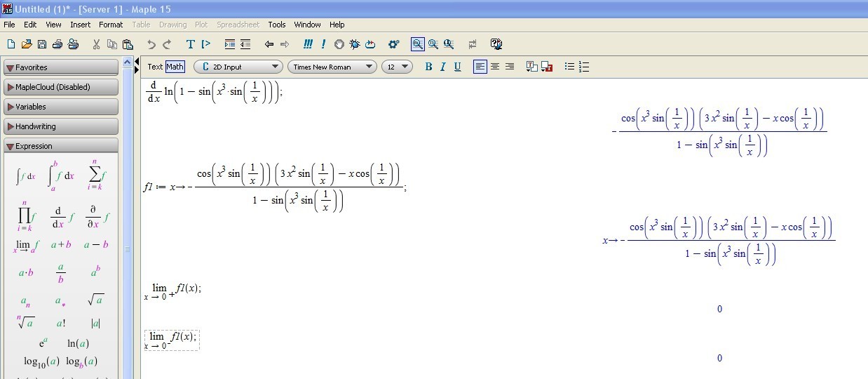868x379 pixels.
Task: Toggle Italic formatting
Action: [x=443, y=67]
